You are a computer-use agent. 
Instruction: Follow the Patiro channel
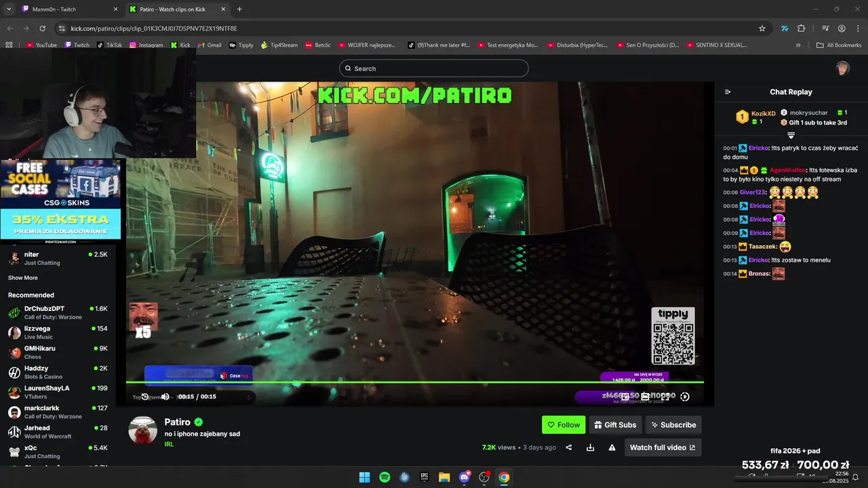click(564, 425)
